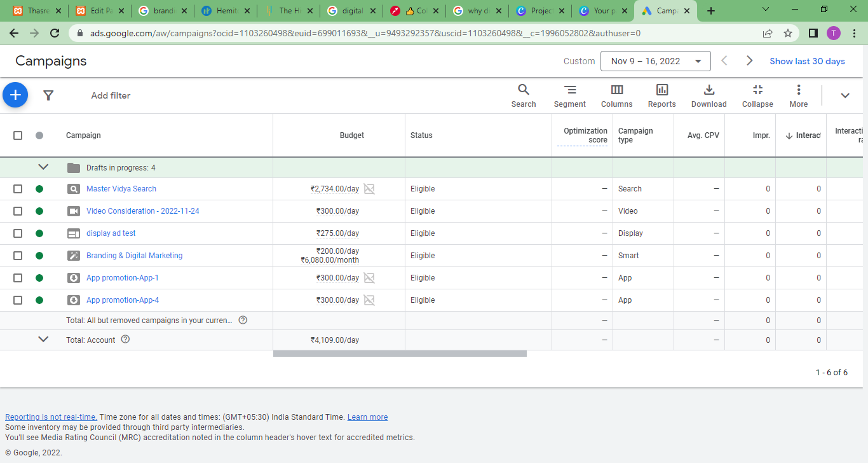
Task: Expand the toolbar chevron at far right
Action: 845,95
